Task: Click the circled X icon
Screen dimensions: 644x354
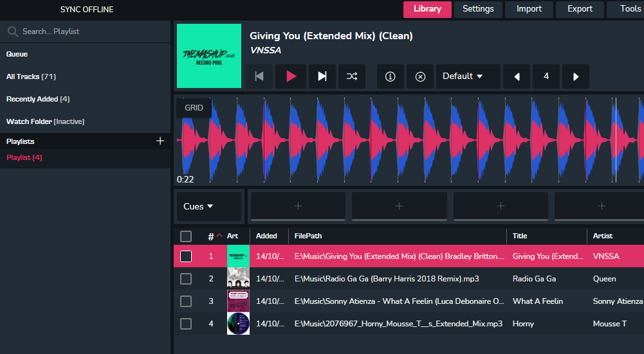Action: (420, 76)
